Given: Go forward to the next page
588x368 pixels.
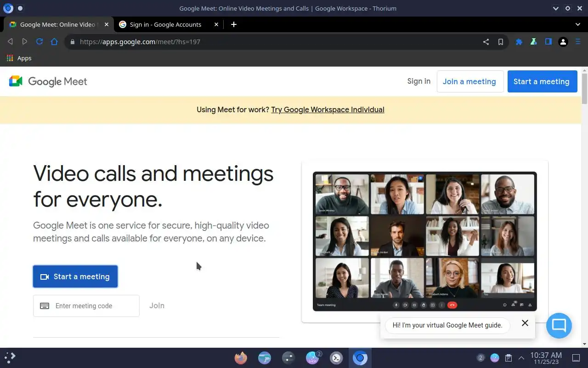Looking at the screenshot, I should pos(25,42).
